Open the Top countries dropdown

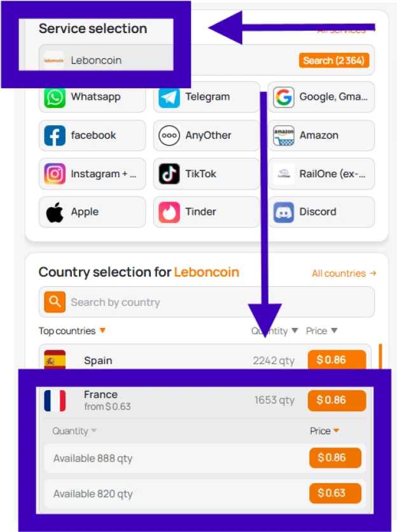(72, 331)
